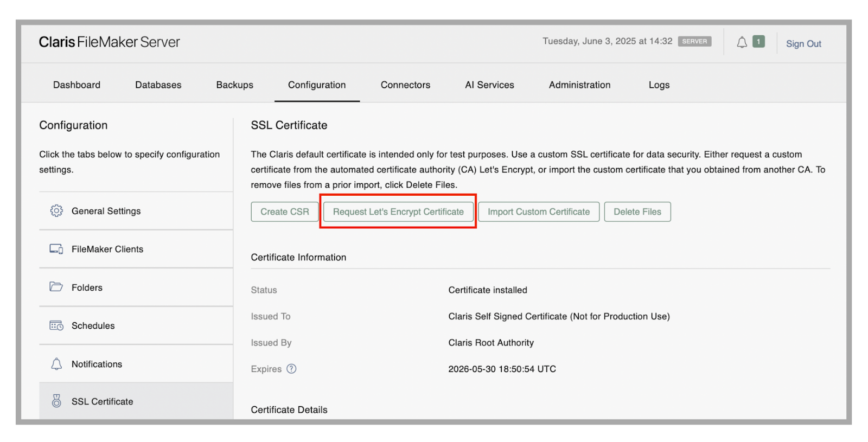Image resolution: width=868 pixels, height=442 pixels.
Task: Click the Schedules calendar icon
Action: pyautogui.click(x=56, y=325)
